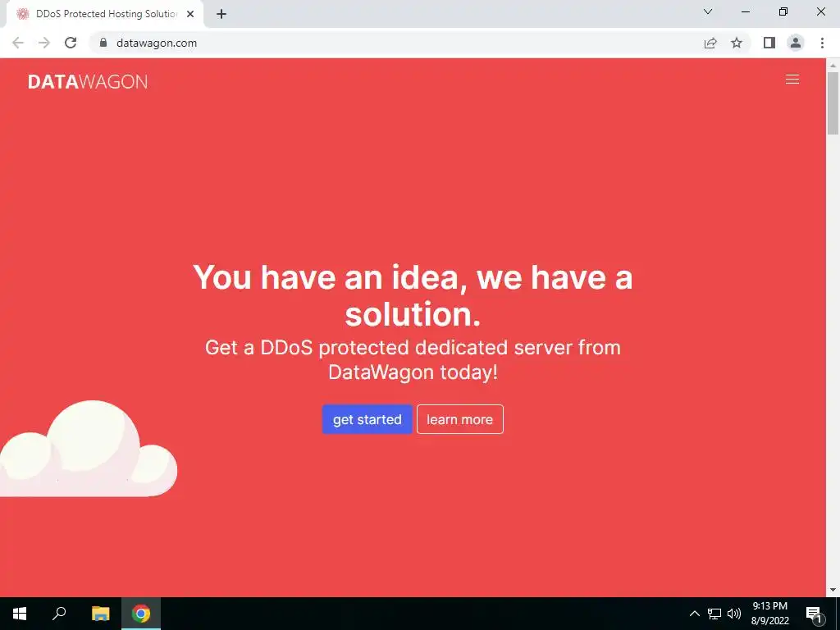Close the DDoS Protected Hosting tab
This screenshot has height=630, width=840.
click(190, 14)
